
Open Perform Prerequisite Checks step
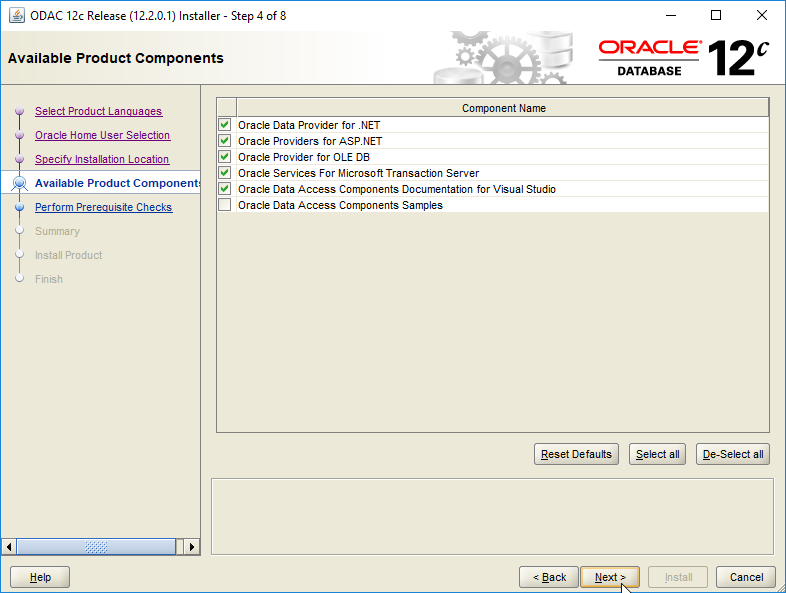pyautogui.click(x=103, y=208)
